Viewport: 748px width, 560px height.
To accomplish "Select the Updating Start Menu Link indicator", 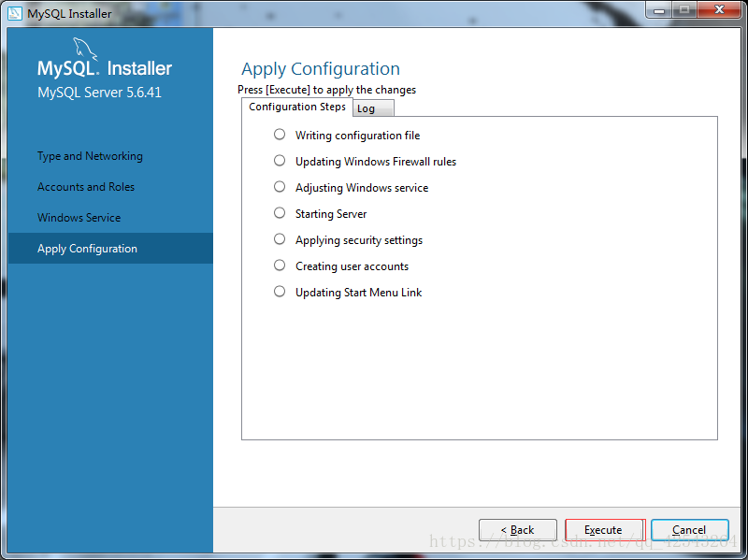I will [x=280, y=292].
